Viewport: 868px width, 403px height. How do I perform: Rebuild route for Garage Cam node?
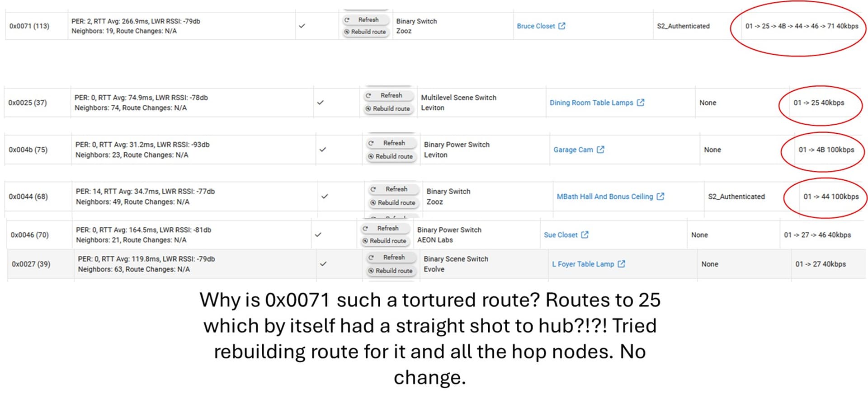(x=391, y=156)
